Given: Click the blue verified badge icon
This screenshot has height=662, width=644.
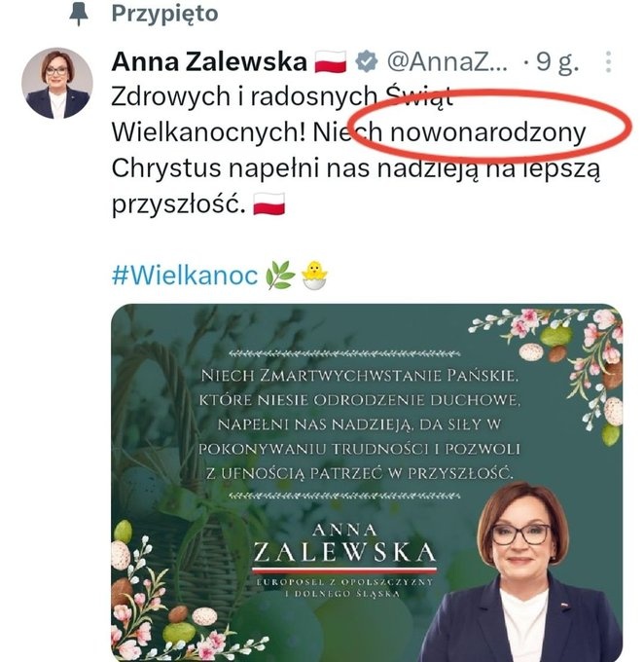Looking at the screenshot, I should point(367,61).
